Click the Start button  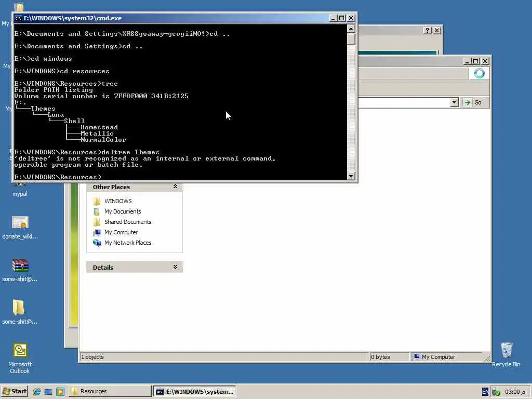(14, 391)
